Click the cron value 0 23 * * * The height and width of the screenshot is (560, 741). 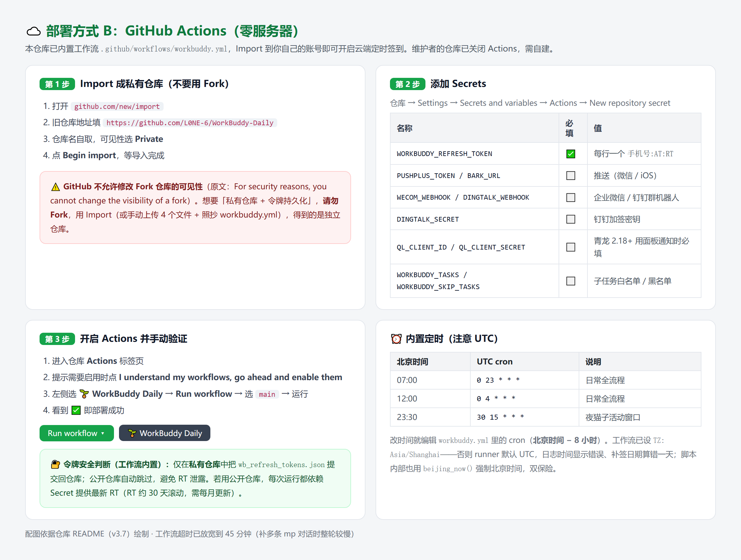(x=498, y=380)
